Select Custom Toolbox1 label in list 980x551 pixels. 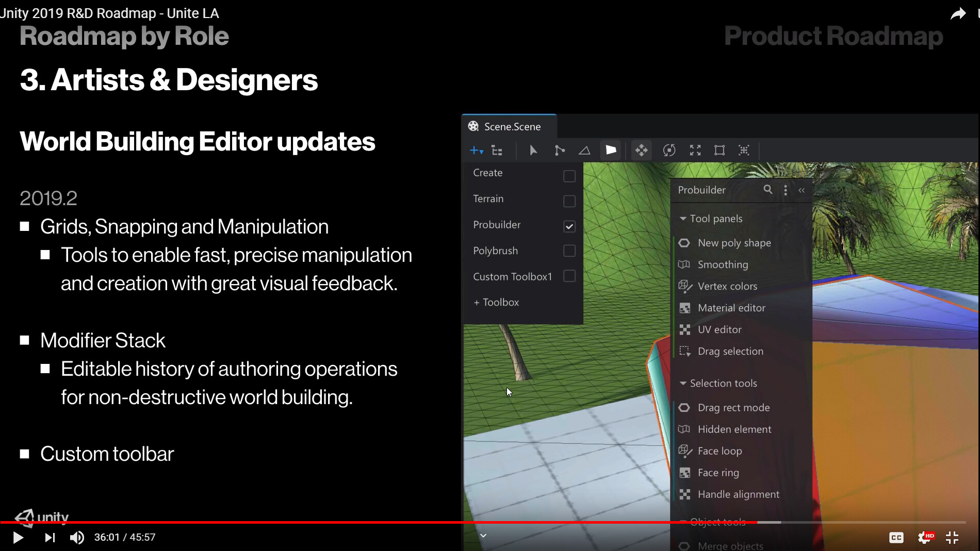pyautogui.click(x=513, y=276)
